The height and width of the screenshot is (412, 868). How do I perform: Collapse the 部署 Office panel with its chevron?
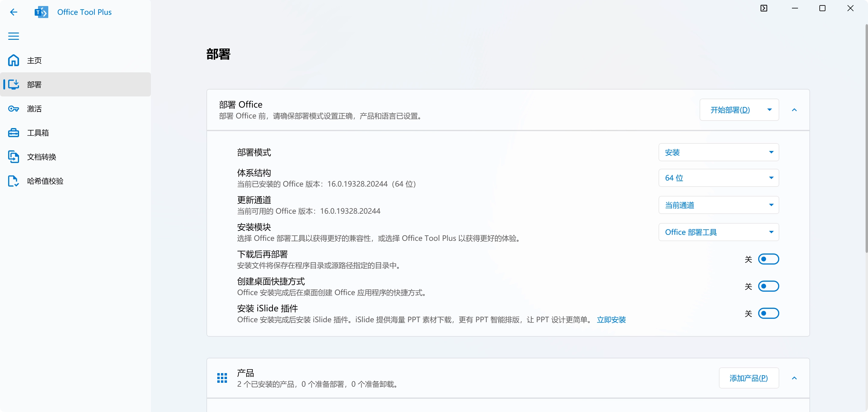pyautogui.click(x=795, y=110)
